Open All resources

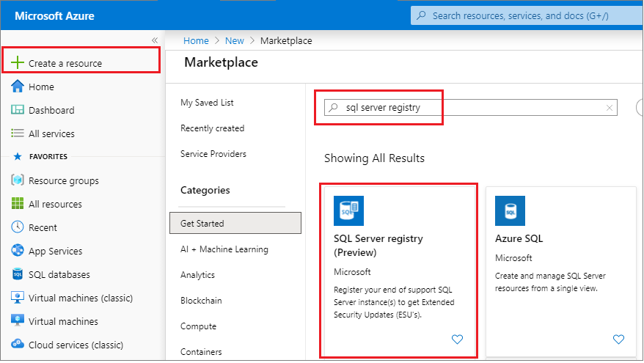click(55, 204)
